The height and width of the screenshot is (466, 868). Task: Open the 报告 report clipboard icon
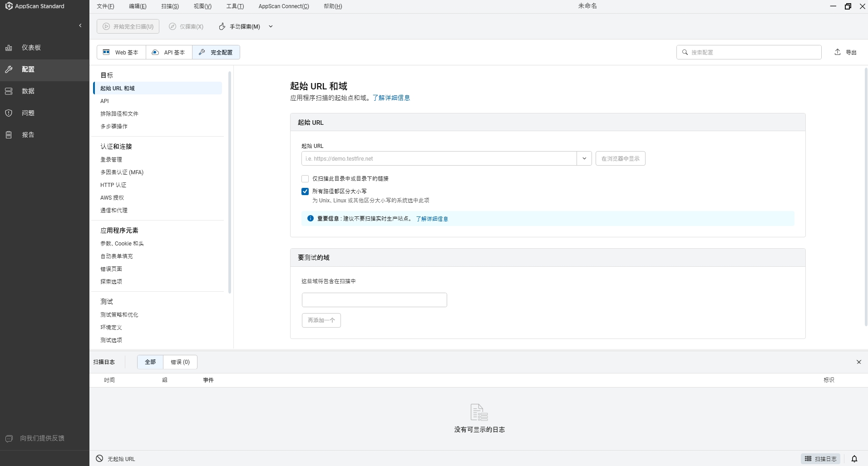click(9, 135)
